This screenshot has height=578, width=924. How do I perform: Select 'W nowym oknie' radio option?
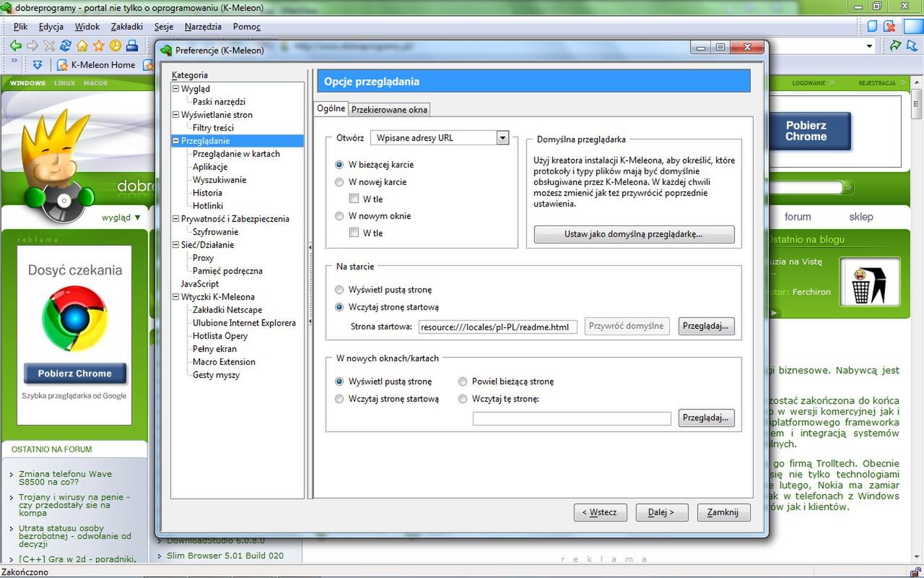pyautogui.click(x=339, y=216)
